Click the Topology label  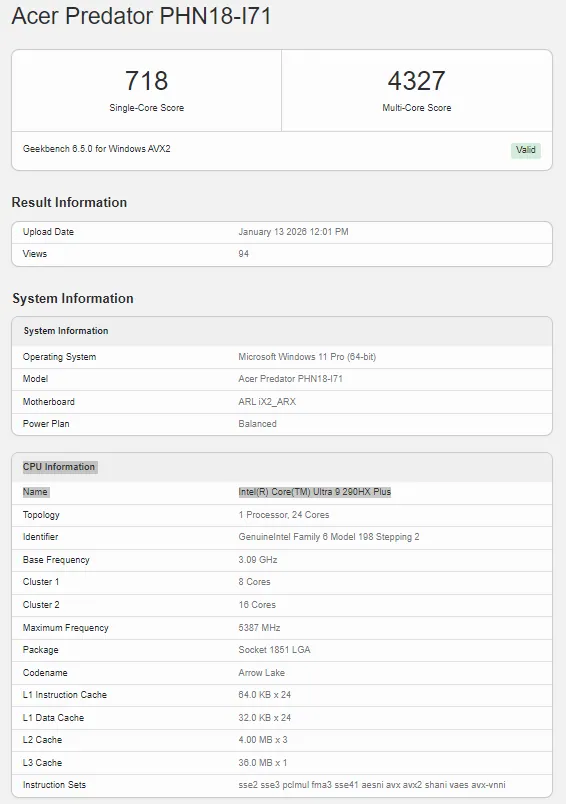click(41, 515)
